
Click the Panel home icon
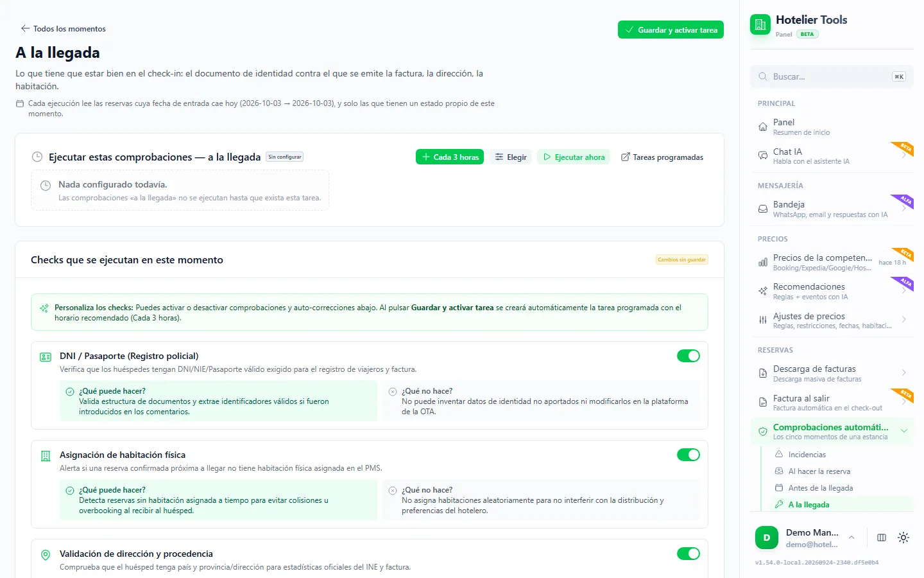point(763,127)
